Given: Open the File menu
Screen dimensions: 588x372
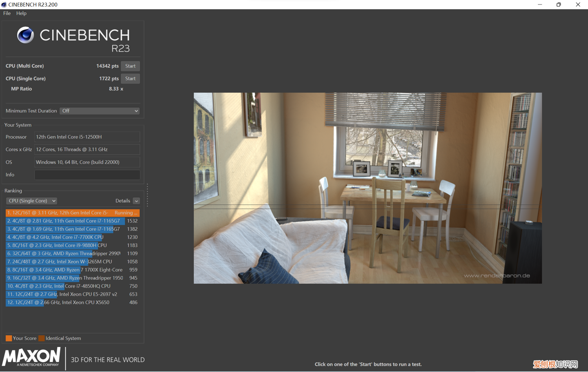Looking at the screenshot, I should click(7, 13).
